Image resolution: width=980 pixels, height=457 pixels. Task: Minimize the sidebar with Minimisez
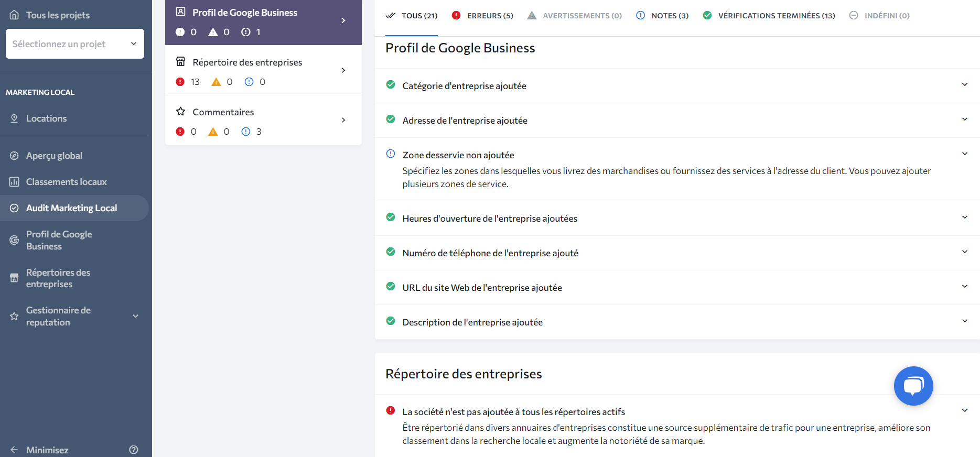click(x=47, y=450)
